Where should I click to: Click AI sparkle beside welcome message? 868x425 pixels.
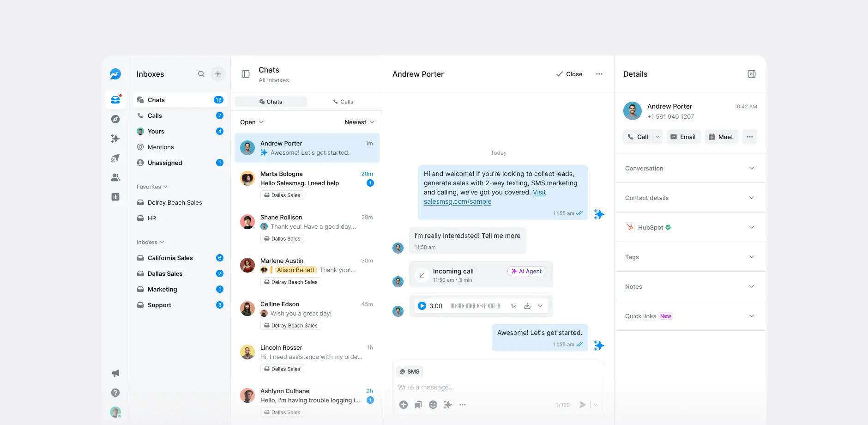pos(599,214)
